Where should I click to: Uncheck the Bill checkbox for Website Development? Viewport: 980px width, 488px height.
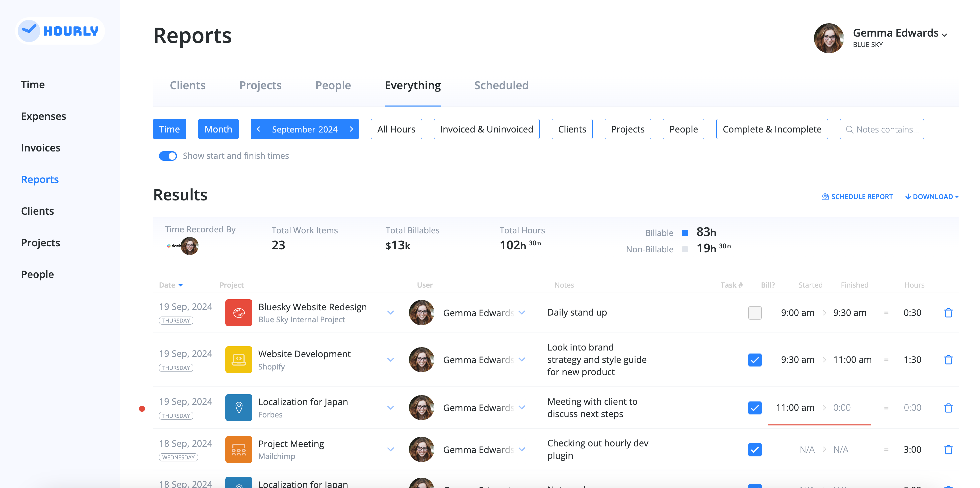pyautogui.click(x=755, y=360)
